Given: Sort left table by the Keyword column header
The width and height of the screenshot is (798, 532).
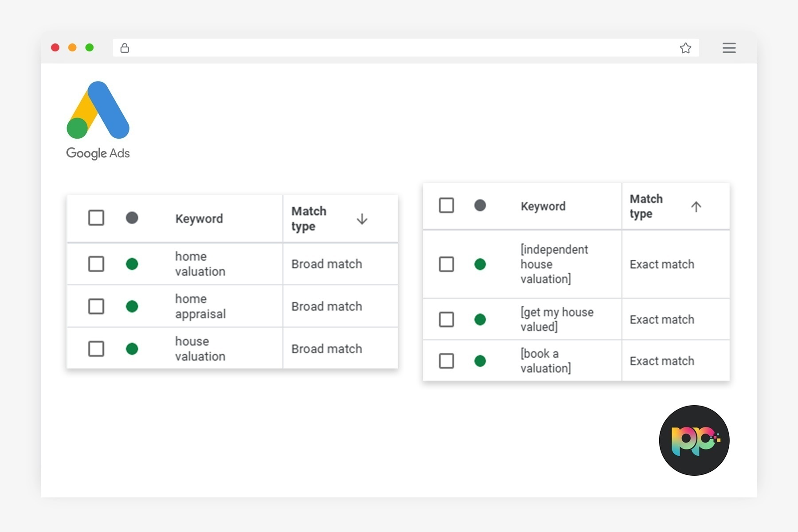Looking at the screenshot, I should [x=199, y=219].
